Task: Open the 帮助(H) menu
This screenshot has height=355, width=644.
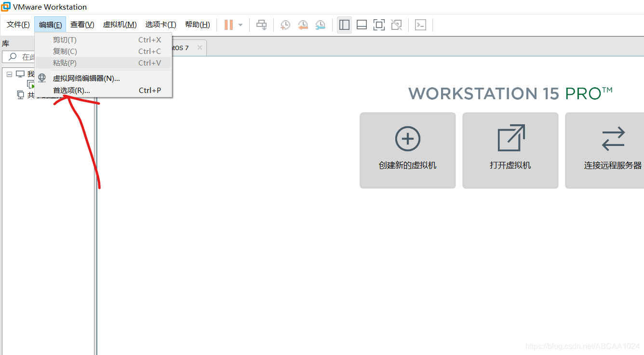Action: [x=197, y=25]
